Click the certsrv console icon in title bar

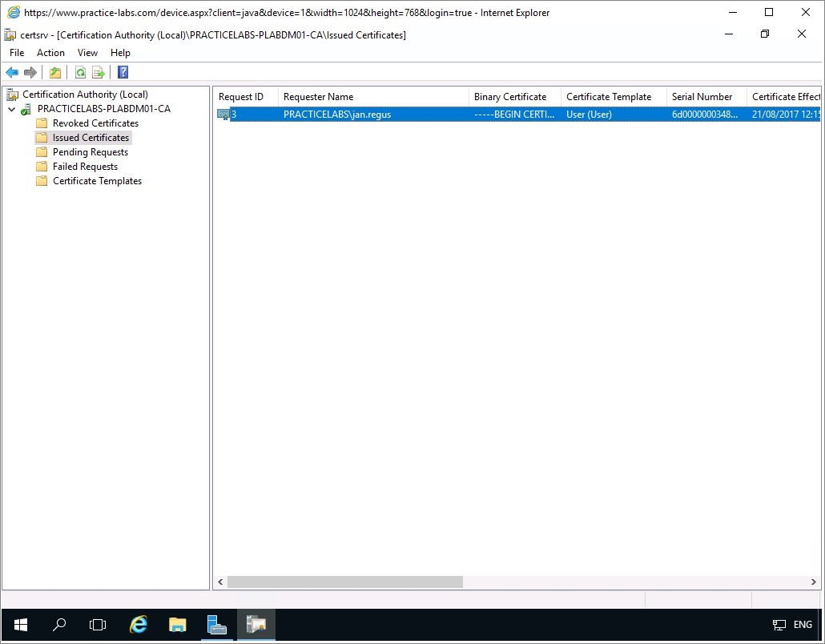[x=10, y=34]
